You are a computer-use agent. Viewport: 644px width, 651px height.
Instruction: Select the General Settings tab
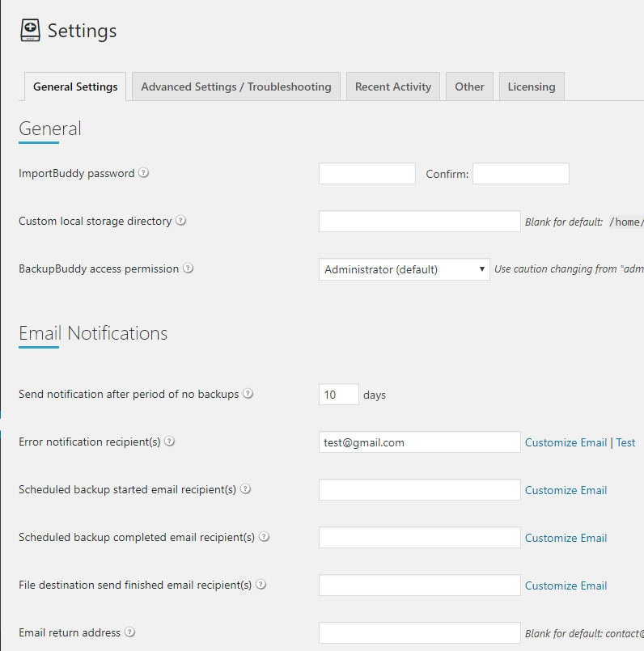coord(75,87)
